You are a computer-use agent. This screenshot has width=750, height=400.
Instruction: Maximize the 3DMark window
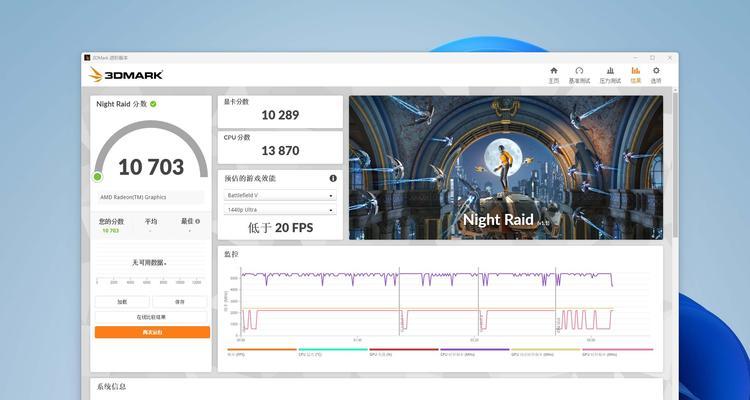[652, 57]
